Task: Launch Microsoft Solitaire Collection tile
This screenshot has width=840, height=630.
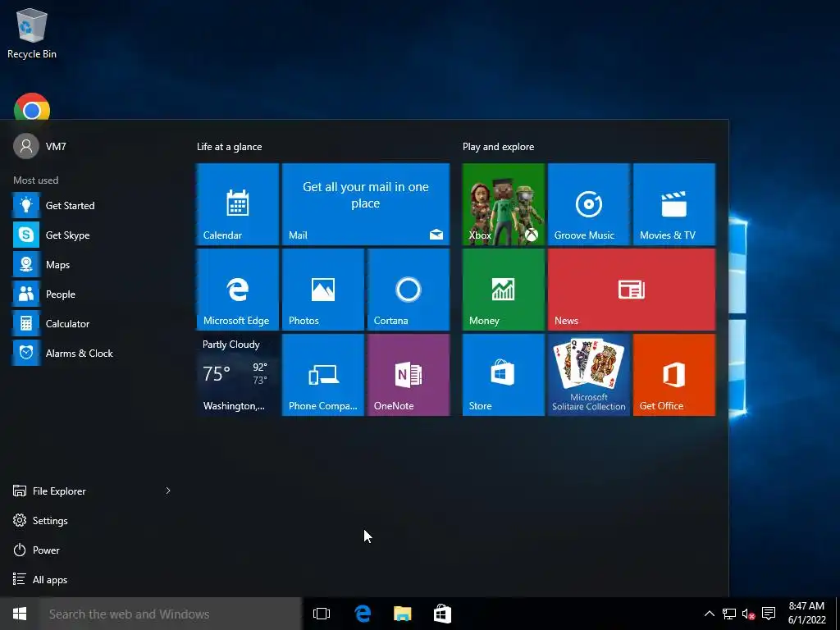Action: [x=588, y=375]
